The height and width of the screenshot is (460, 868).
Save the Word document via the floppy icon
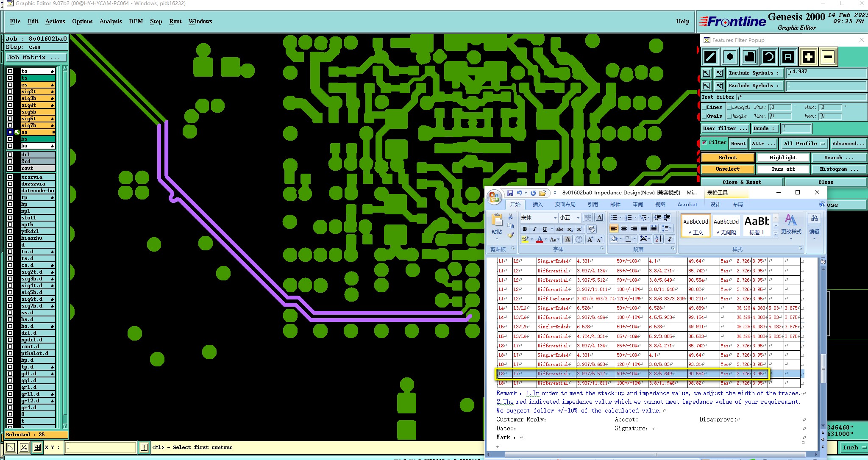[510, 193]
